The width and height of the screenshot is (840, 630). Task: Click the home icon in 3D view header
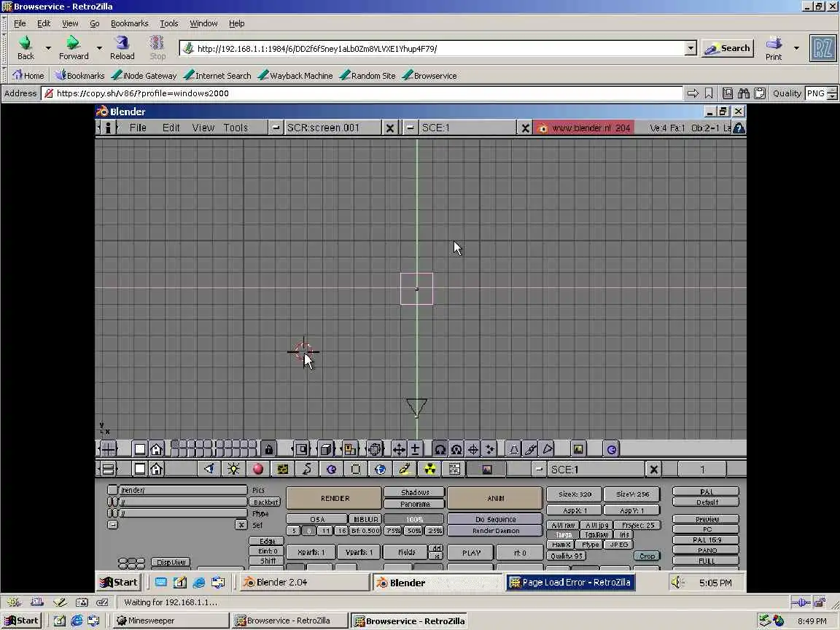point(157,449)
